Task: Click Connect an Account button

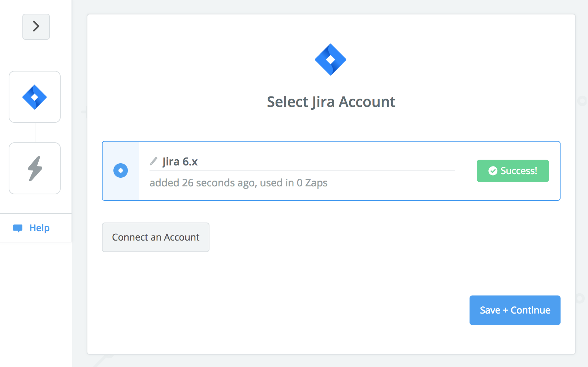Action: pyautogui.click(x=156, y=237)
